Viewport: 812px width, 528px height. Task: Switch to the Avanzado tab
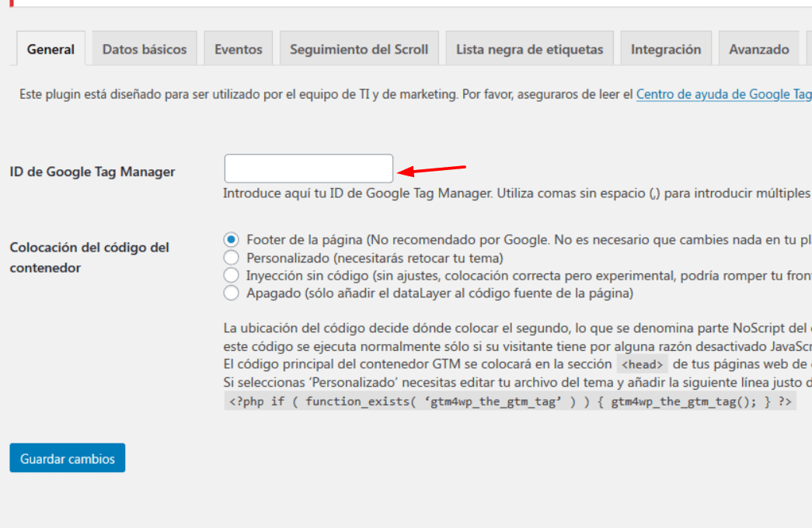coord(758,49)
